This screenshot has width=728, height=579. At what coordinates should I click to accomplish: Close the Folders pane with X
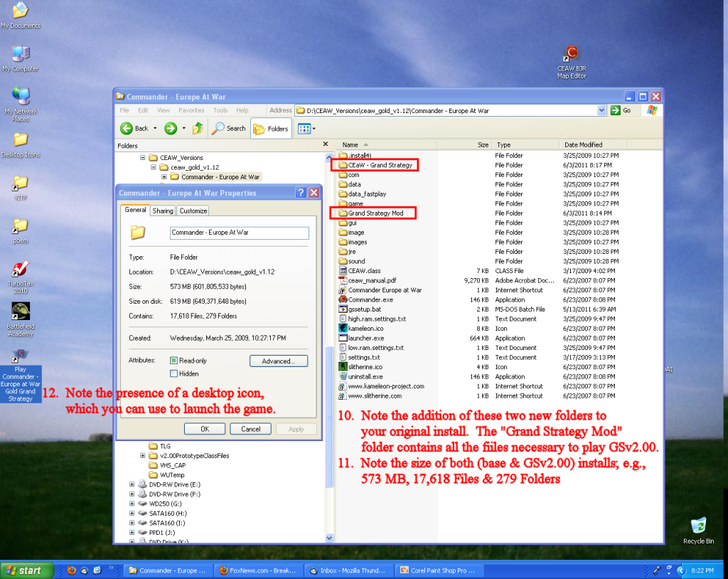click(326, 144)
